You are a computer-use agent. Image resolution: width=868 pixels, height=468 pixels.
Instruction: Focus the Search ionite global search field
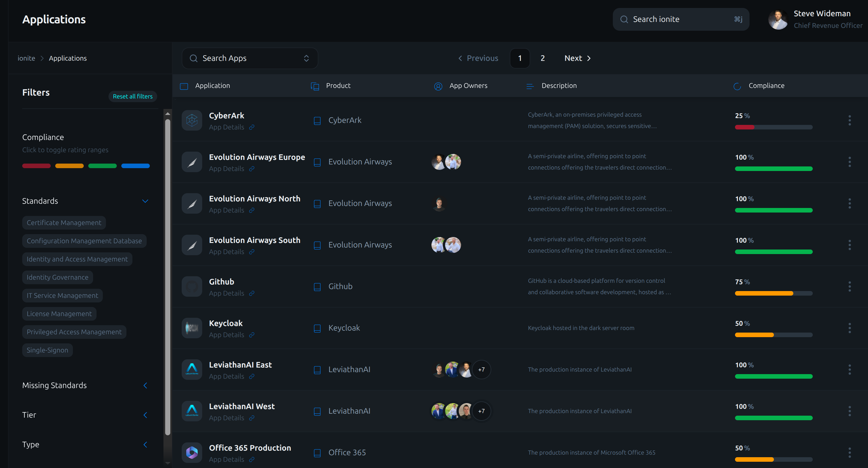681,20
